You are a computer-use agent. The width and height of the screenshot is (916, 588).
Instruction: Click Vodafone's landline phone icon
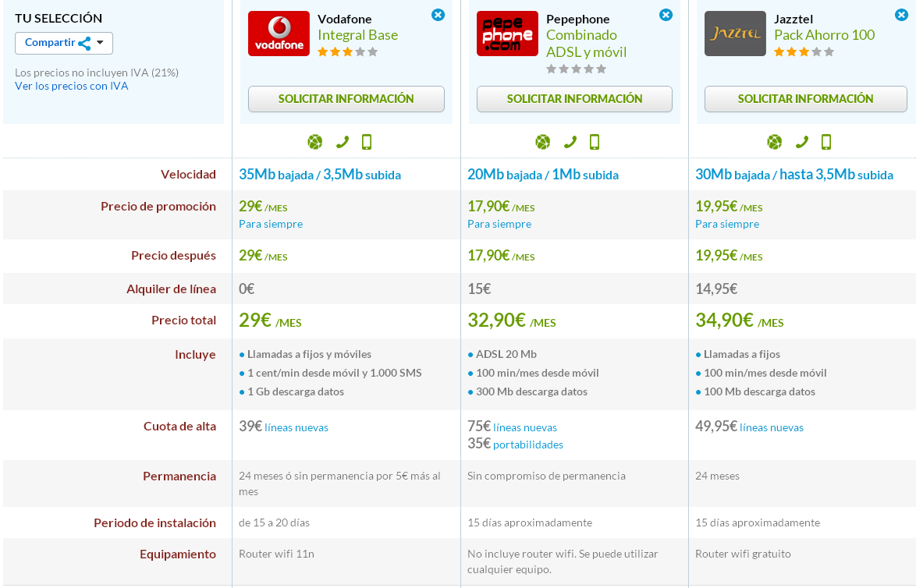coord(343,142)
